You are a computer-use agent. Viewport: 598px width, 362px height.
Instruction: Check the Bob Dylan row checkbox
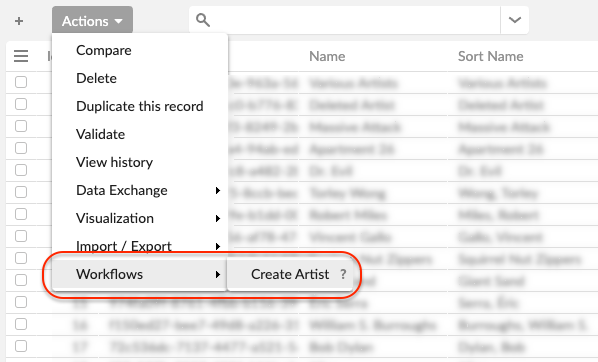(21, 346)
